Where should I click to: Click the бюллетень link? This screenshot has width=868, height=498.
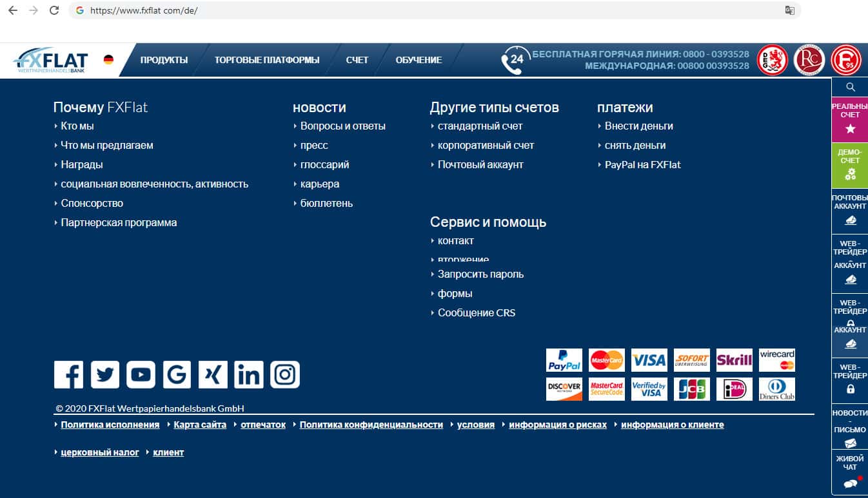pyautogui.click(x=327, y=204)
